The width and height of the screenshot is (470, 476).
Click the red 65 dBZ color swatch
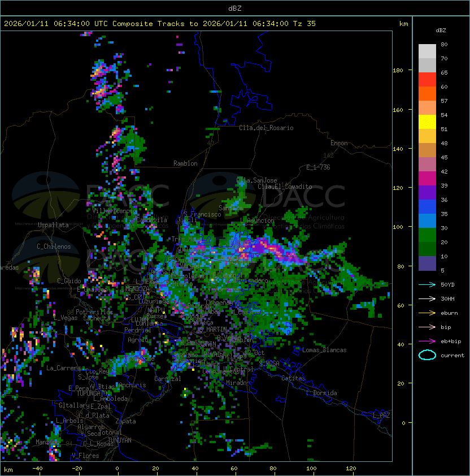click(x=427, y=80)
